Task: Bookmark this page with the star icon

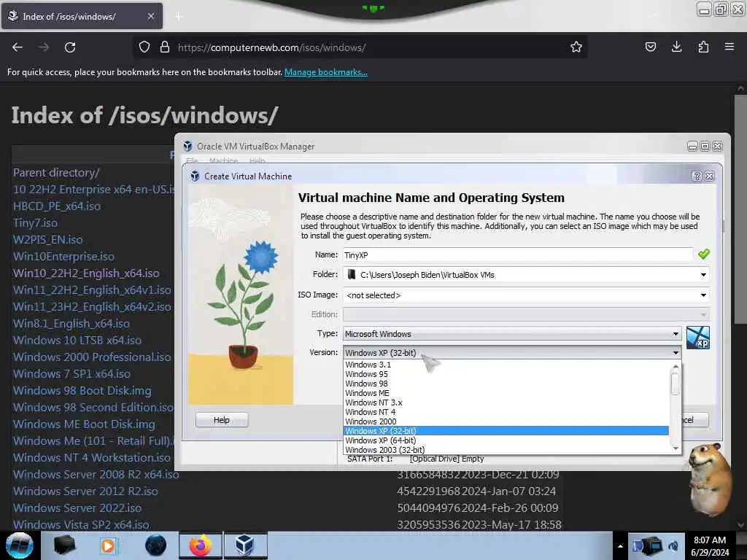Action: [576, 47]
